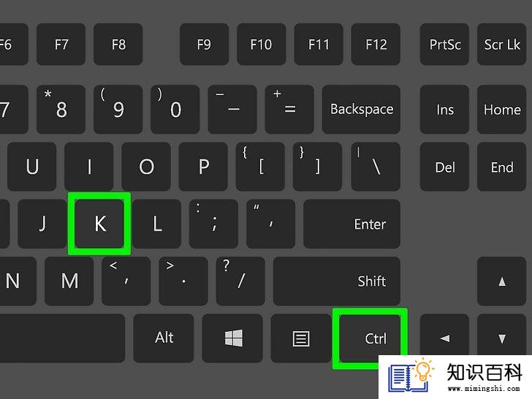Click the book and lightbulb logo
The width and height of the screenshot is (532, 399).
pos(411,376)
